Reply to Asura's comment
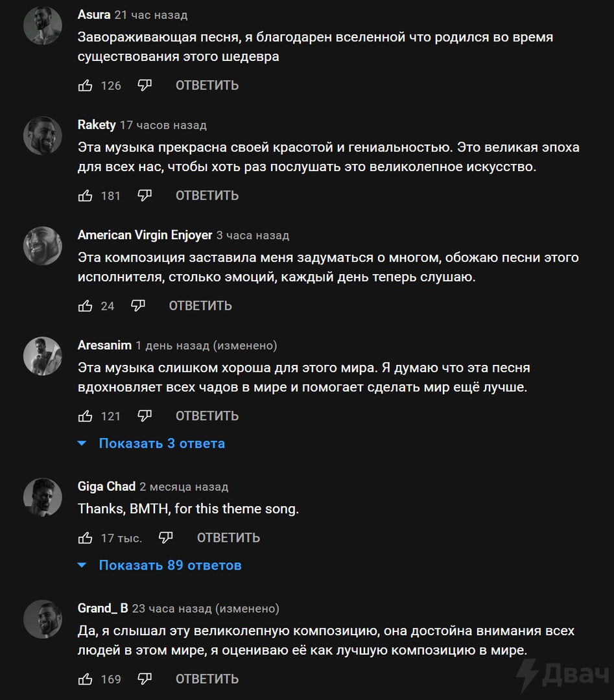614x700 pixels. [207, 86]
